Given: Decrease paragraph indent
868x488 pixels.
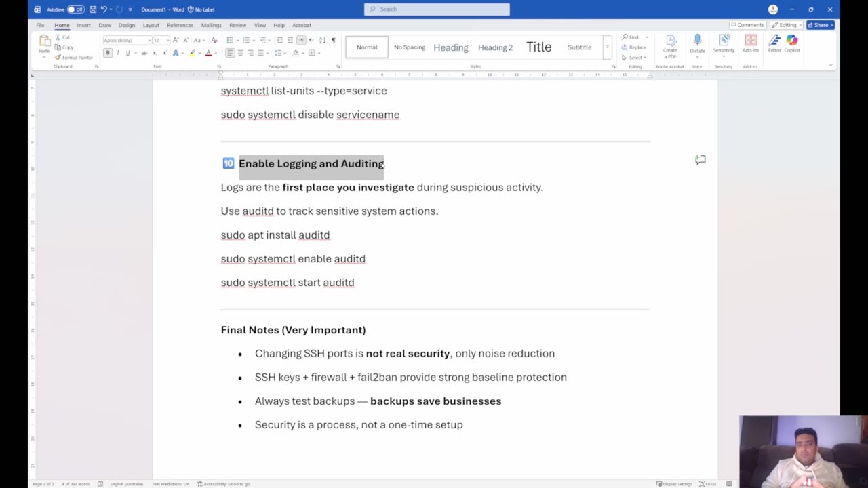Looking at the screenshot, I should (x=280, y=40).
